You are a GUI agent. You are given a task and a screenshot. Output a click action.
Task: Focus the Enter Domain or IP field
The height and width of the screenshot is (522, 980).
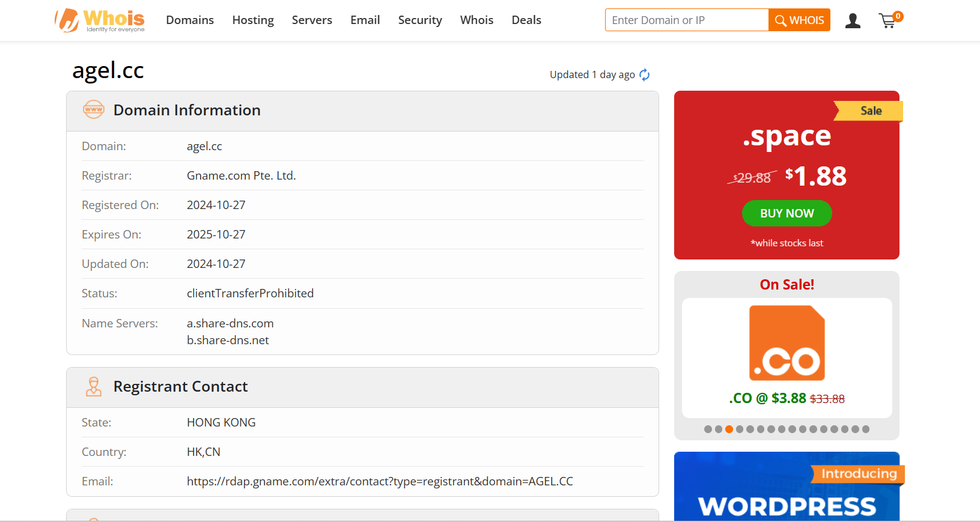point(687,20)
